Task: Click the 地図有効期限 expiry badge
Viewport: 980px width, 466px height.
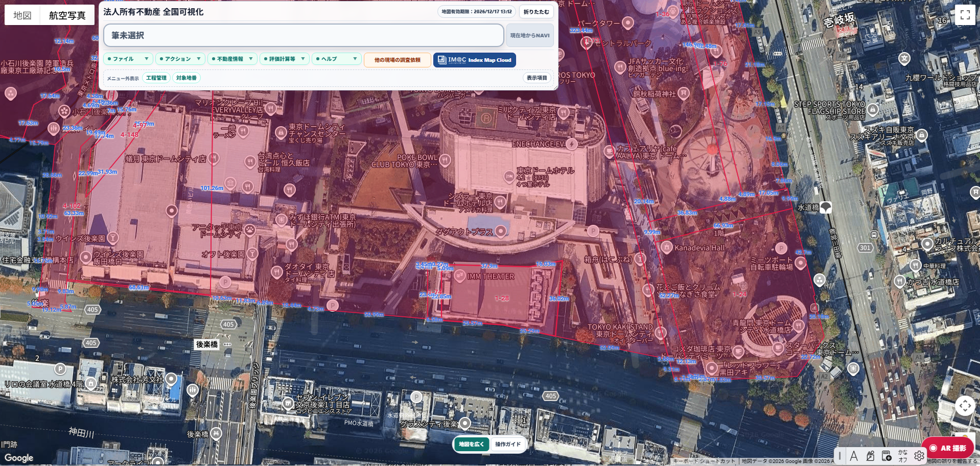Action: coord(476,12)
